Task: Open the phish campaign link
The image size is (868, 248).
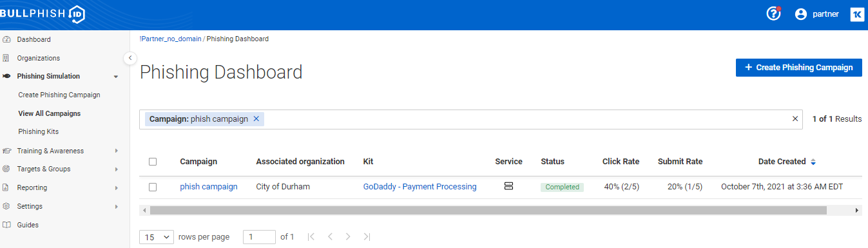Action: tap(209, 187)
